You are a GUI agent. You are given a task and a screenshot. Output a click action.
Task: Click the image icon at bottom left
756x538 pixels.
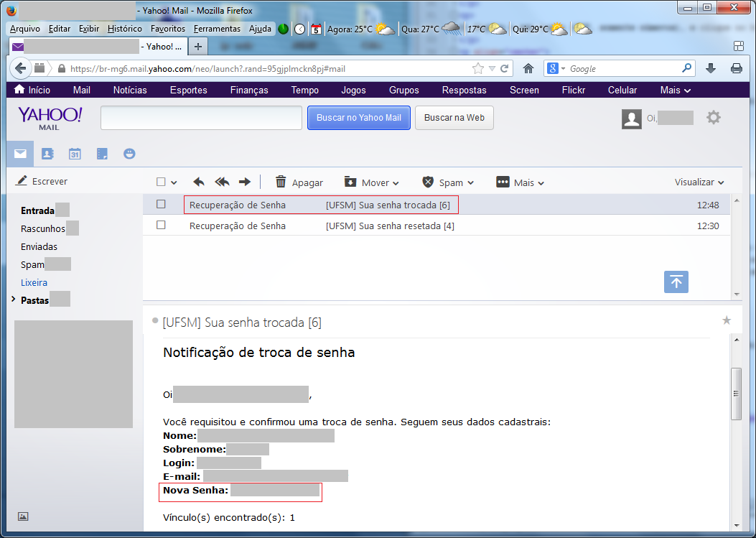[x=23, y=516]
